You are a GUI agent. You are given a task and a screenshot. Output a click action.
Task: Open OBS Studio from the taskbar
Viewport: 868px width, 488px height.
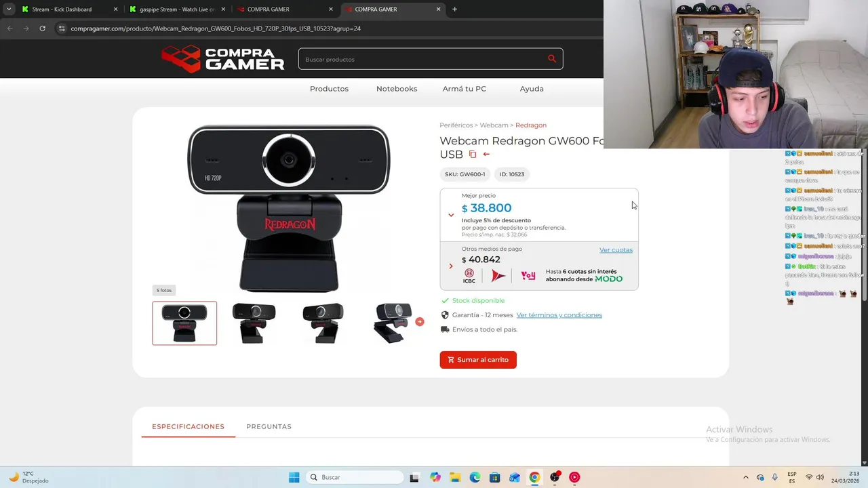(x=555, y=477)
